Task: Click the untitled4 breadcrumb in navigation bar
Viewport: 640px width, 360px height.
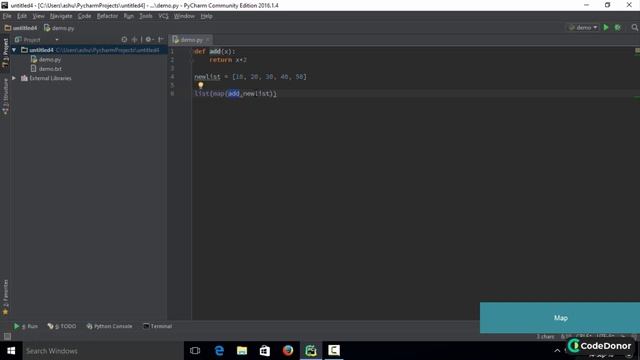Action: (21, 28)
